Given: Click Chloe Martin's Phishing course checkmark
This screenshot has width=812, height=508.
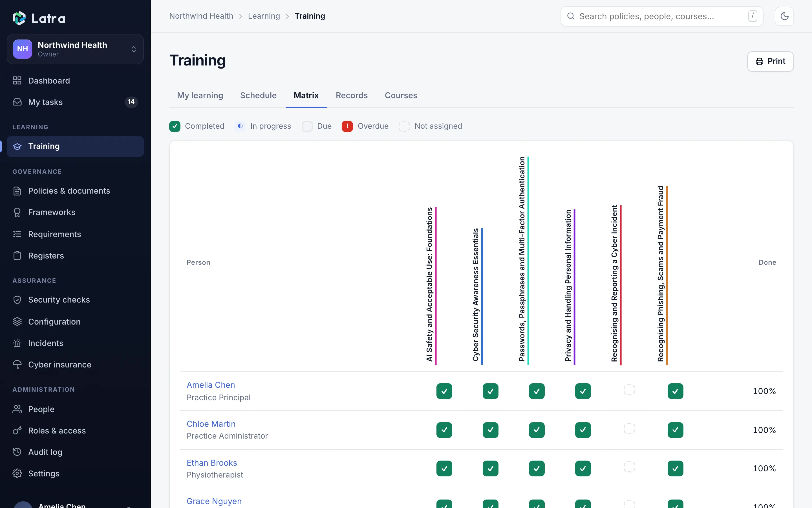Looking at the screenshot, I should pos(676,430).
